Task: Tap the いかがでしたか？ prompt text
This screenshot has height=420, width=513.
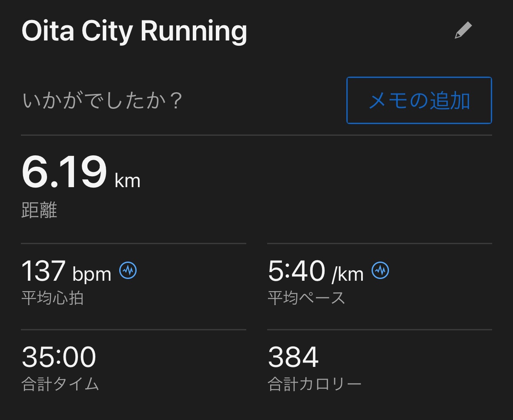Action: tap(102, 101)
